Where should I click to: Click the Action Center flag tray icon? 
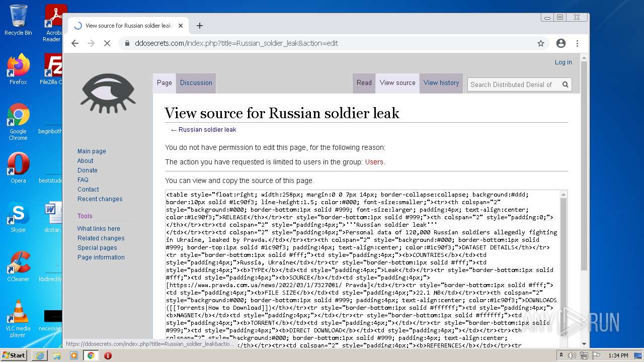pos(596,355)
